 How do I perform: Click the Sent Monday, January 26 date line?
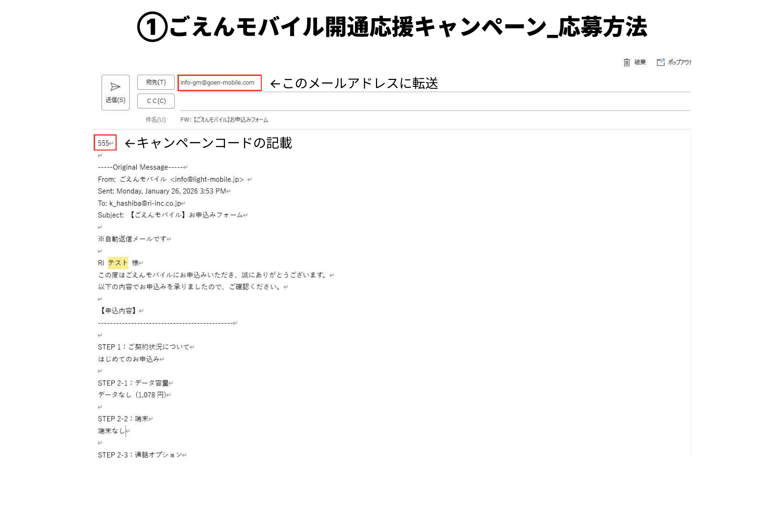click(162, 191)
